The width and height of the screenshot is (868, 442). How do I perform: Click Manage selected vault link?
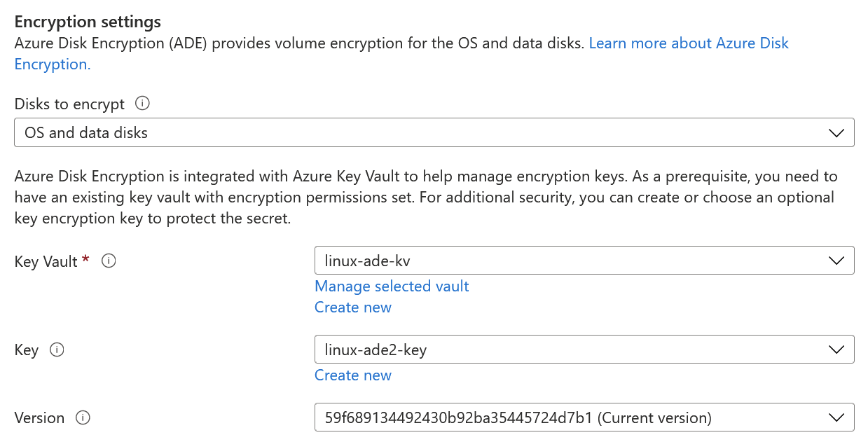(392, 286)
